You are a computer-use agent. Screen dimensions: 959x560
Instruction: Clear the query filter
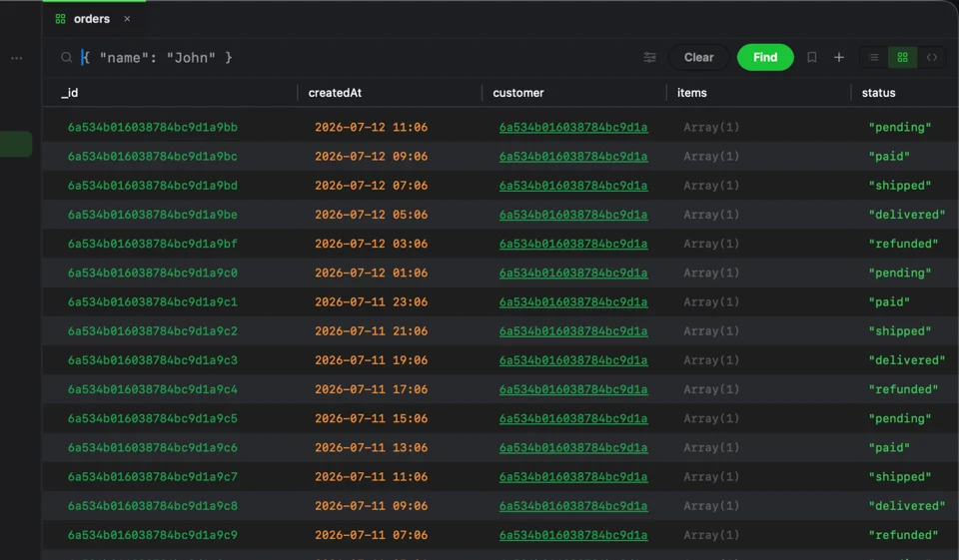(x=698, y=58)
